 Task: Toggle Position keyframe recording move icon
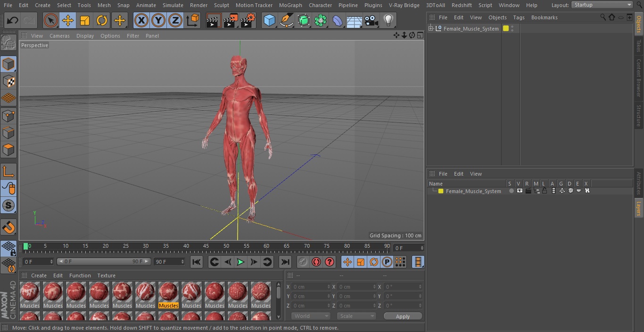point(347,262)
